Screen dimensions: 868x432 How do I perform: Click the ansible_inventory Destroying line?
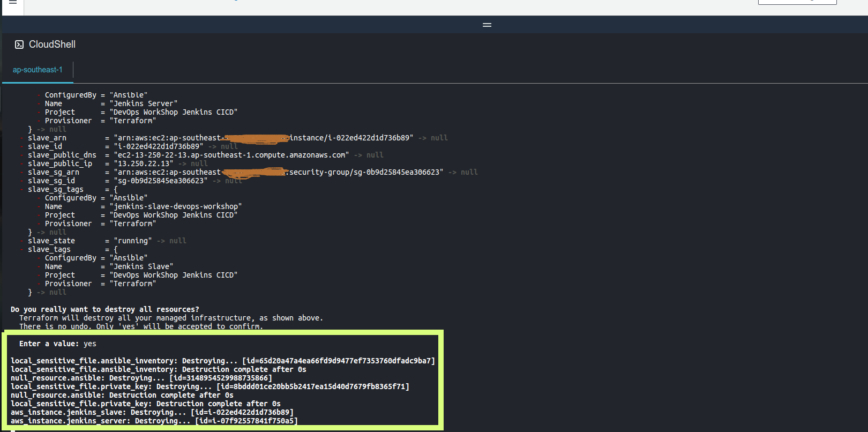pyautogui.click(x=223, y=361)
